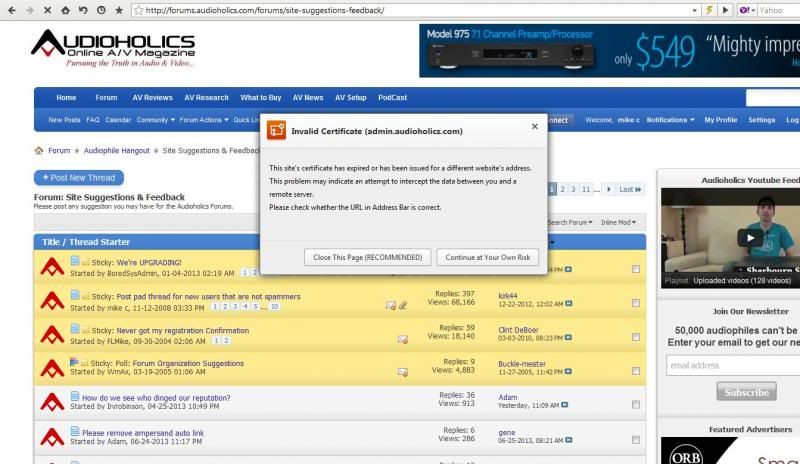Go to last post by Adam
The image size is (800, 464).
[564, 405]
